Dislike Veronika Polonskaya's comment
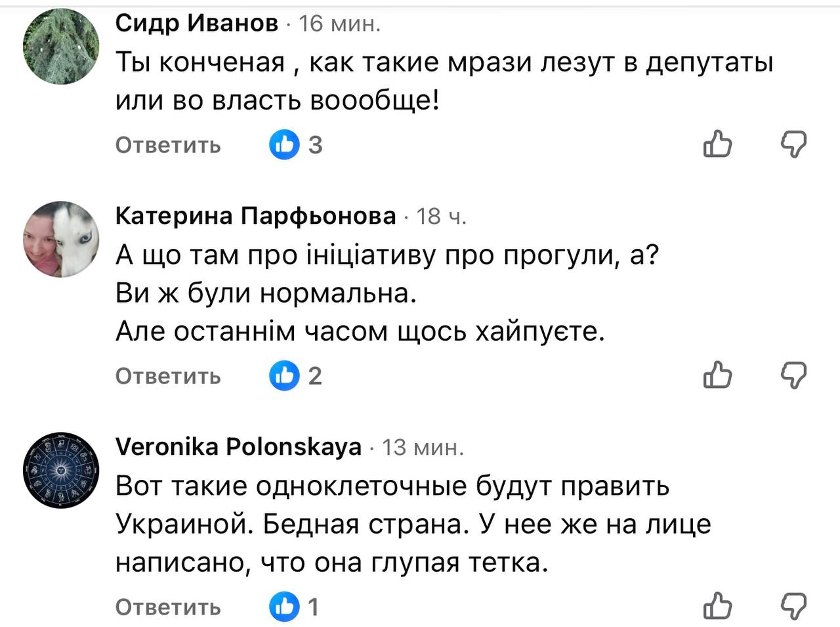The image size is (840, 627). pos(793,607)
